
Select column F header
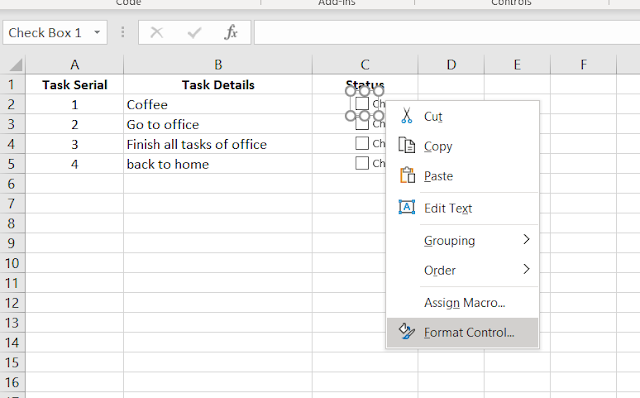click(x=583, y=65)
